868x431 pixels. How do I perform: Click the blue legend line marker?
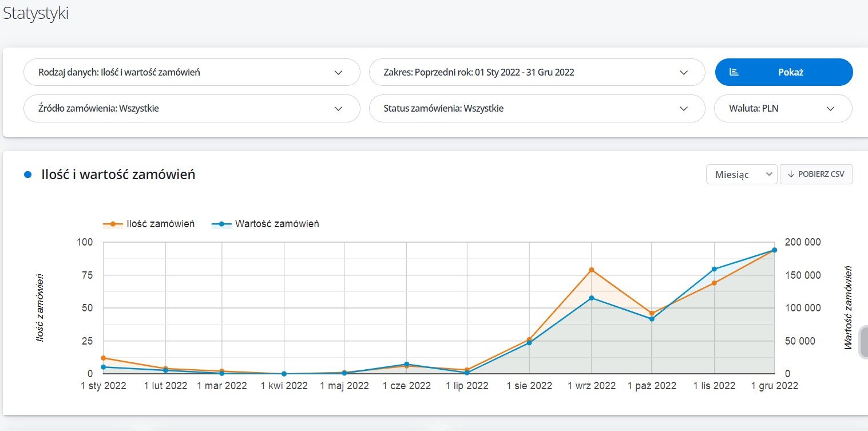[221, 224]
